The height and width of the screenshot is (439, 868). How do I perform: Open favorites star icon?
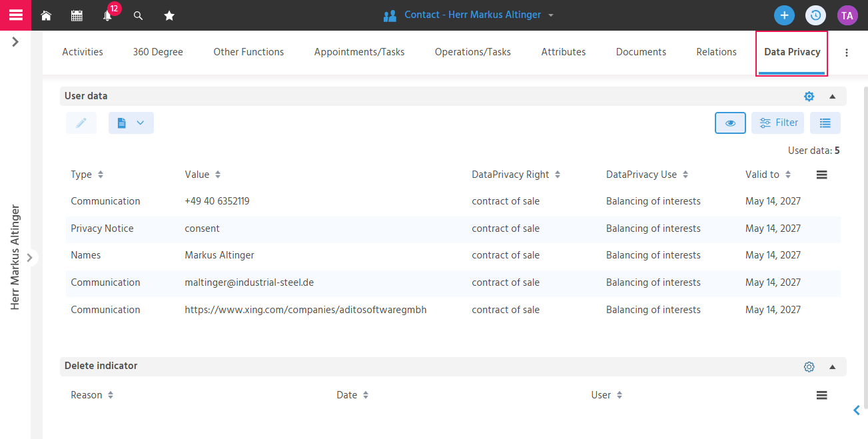coord(169,15)
